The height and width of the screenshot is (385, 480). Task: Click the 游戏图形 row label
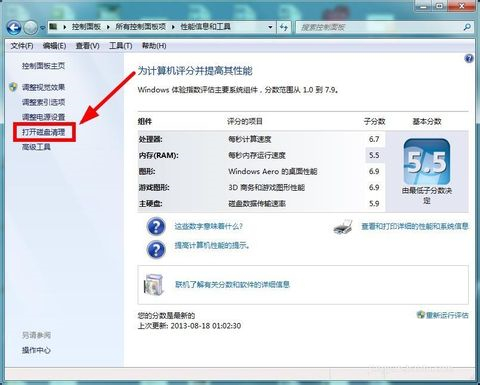[154, 188]
